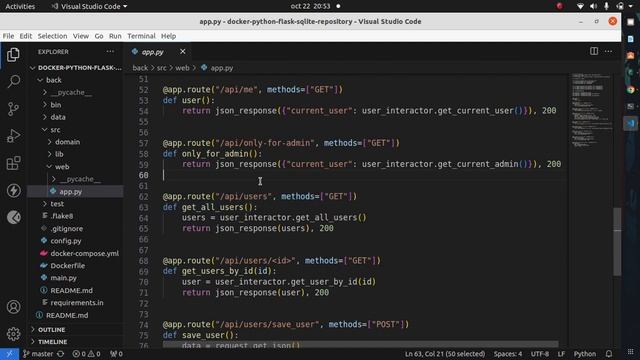Screen dimensions: 640x360
Task: Open the Explorer view icon
Action: click(x=13, y=55)
